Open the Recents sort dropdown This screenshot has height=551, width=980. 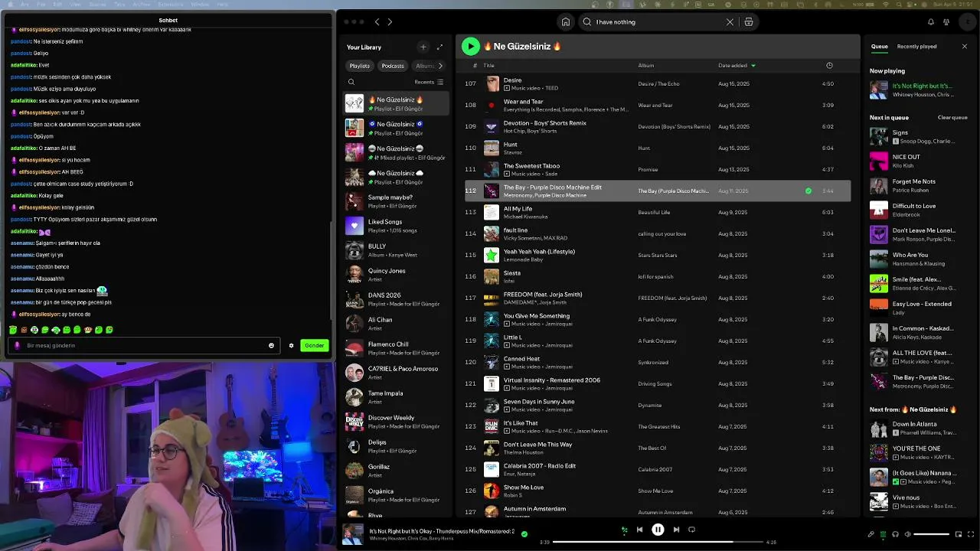429,82
